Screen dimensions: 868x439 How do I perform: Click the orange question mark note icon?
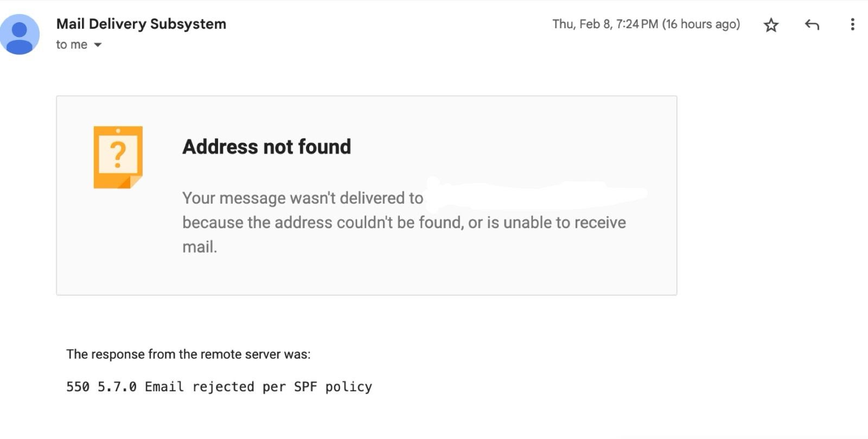[x=118, y=157]
